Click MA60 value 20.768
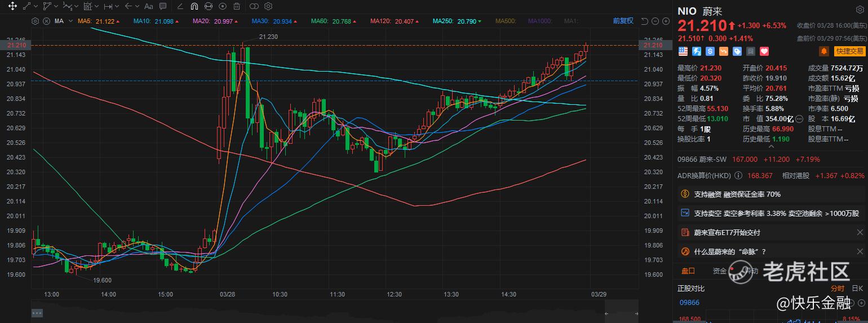The width and height of the screenshot is (868, 323). [342, 21]
